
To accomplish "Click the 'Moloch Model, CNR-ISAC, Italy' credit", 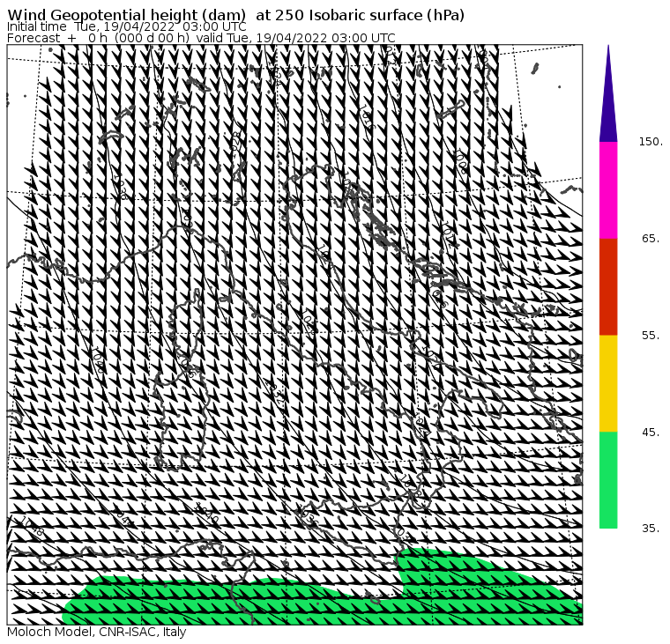I will point(97,632).
